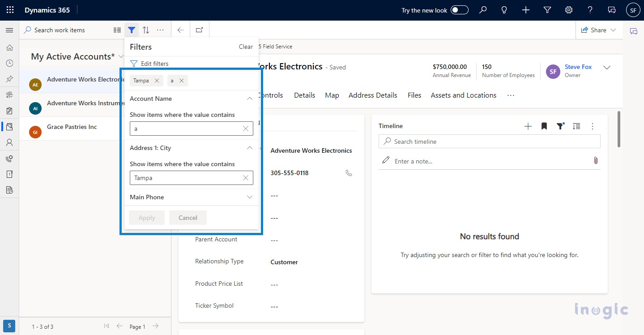This screenshot has width=644, height=335.
Task: Open the person icon in left sidebar
Action: (9, 142)
